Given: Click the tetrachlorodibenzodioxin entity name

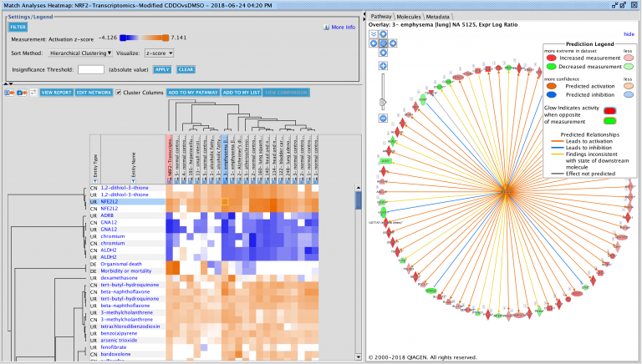Looking at the screenshot, I should (x=130, y=326).
